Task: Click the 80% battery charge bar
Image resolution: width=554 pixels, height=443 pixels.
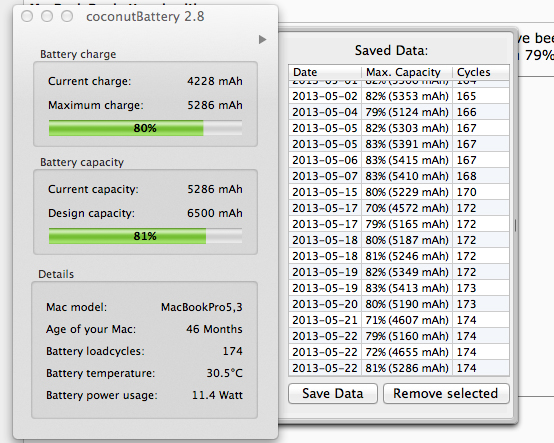Action: (x=145, y=128)
